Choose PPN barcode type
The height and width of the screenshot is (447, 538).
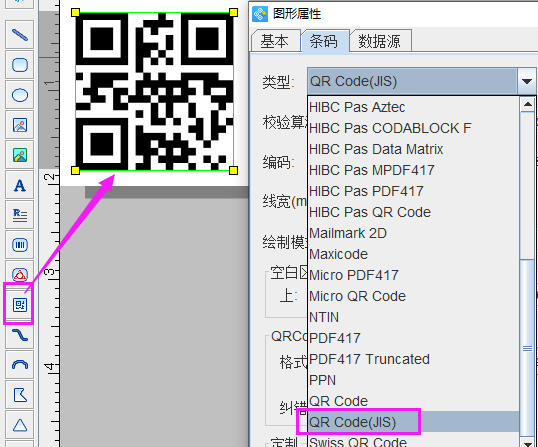tap(413, 380)
